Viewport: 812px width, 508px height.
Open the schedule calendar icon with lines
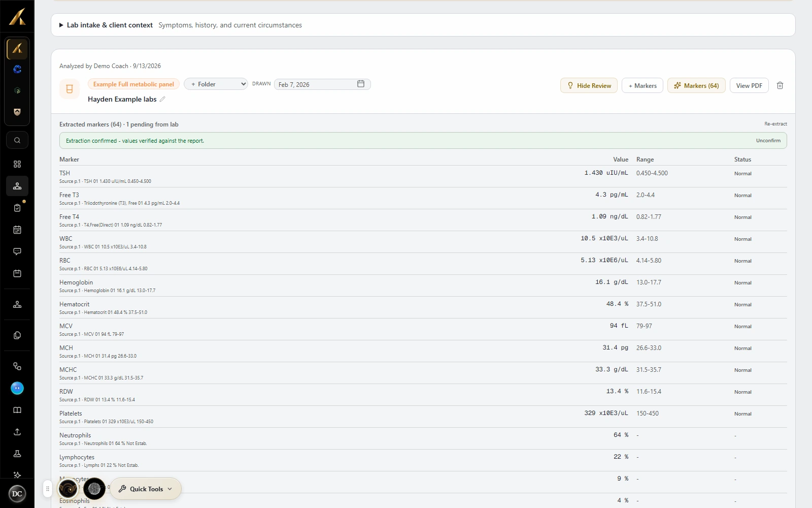click(x=17, y=230)
